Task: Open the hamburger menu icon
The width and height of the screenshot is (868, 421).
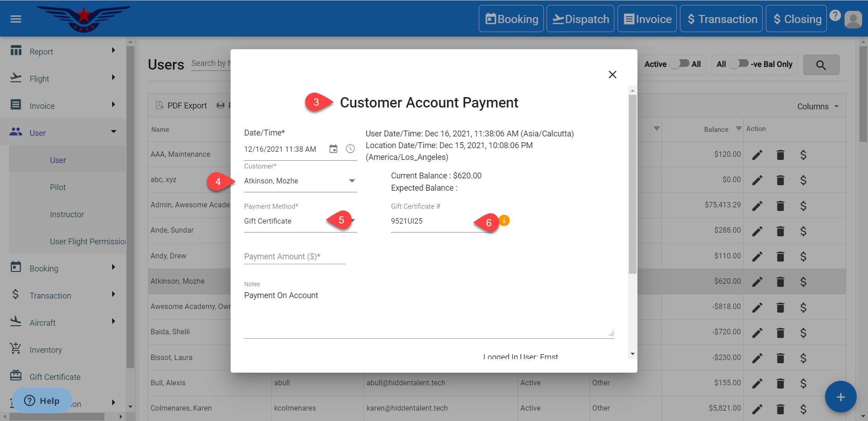Action: click(16, 19)
